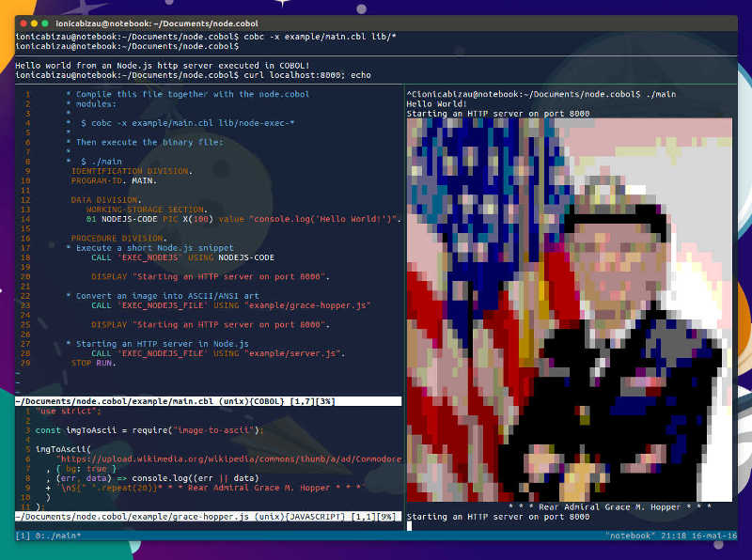Click the 'DATA DIVISION.' line

106,200
